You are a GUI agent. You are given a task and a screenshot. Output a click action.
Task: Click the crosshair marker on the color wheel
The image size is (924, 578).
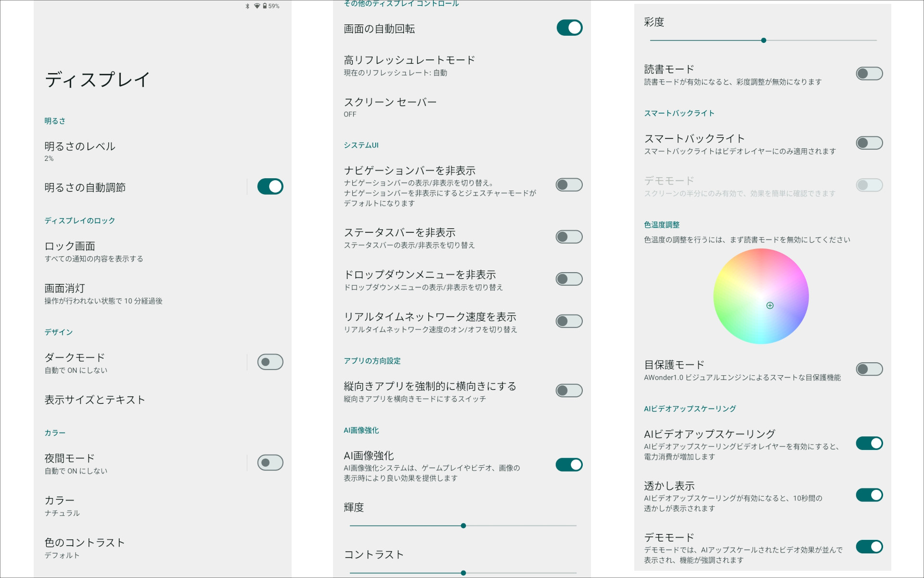[x=770, y=305]
